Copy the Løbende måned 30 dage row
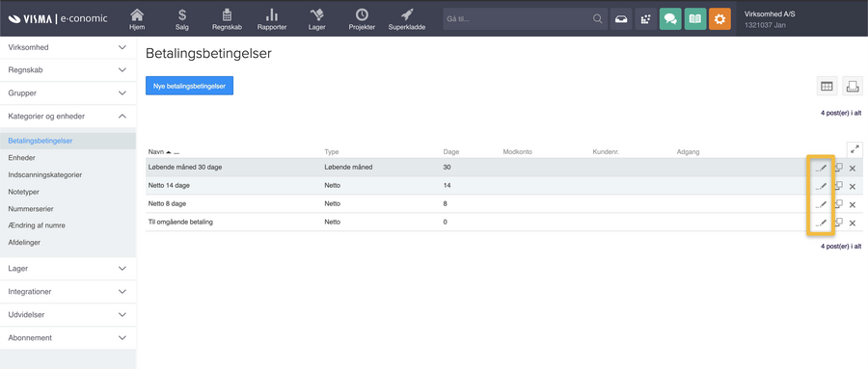Viewport: 868px width, 369px height. (x=839, y=167)
